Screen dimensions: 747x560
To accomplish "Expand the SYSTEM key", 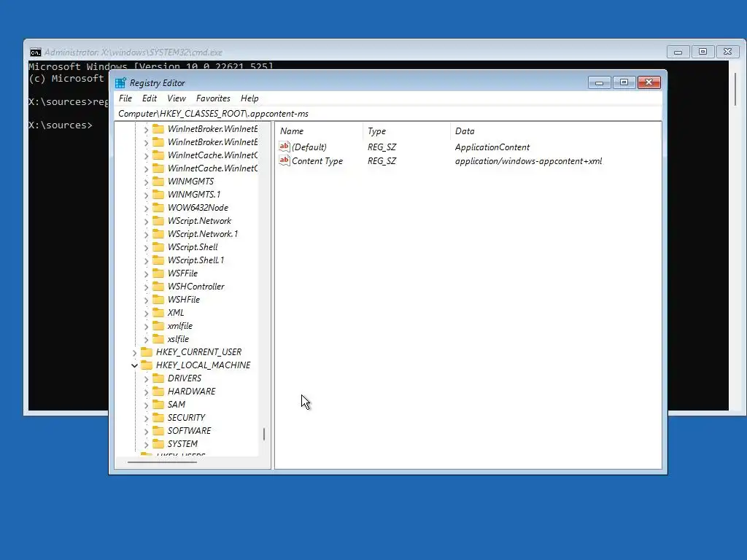I will click(x=146, y=445).
